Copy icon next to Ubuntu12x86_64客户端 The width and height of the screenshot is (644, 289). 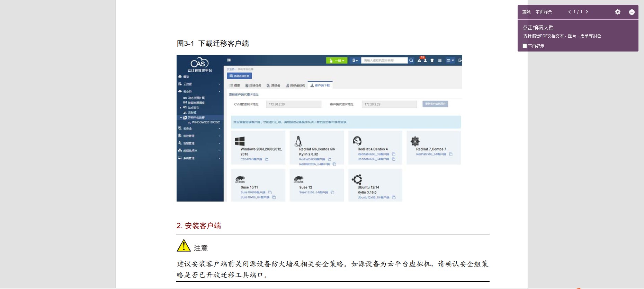pyautogui.click(x=394, y=198)
